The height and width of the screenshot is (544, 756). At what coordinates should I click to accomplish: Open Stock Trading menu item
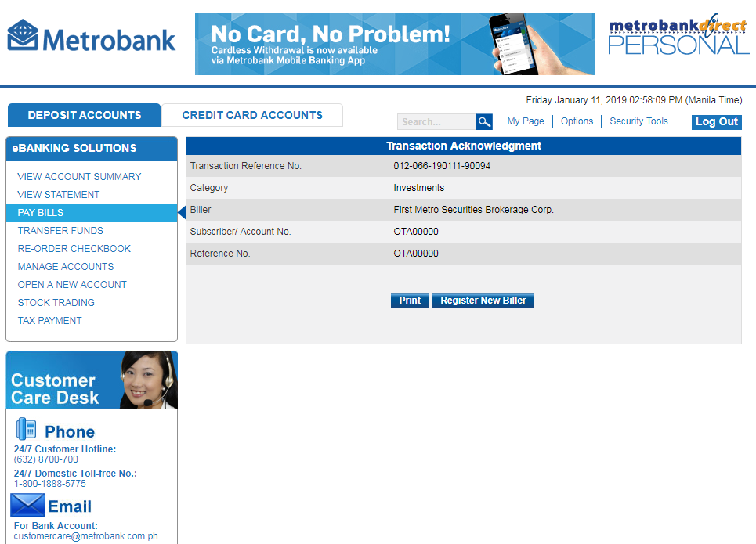point(56,303)
